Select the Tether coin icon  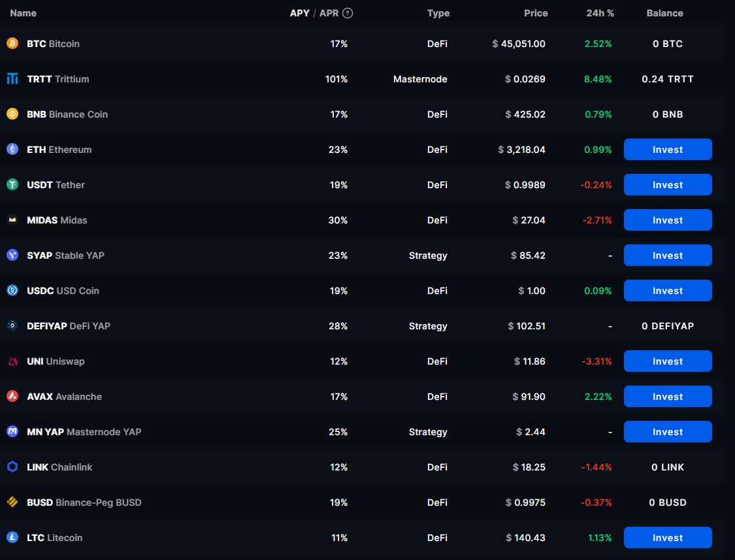12,185
